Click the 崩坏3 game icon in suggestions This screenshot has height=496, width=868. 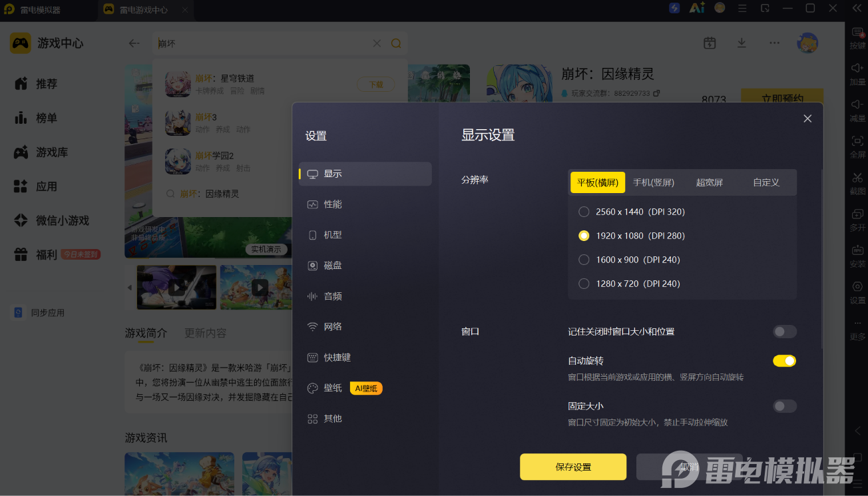tap(178, 123)
